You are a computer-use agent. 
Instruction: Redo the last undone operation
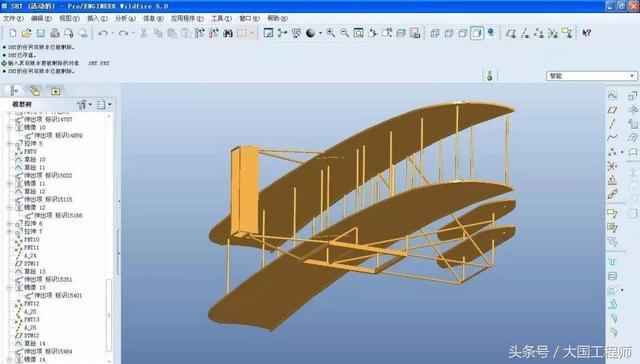123,33
